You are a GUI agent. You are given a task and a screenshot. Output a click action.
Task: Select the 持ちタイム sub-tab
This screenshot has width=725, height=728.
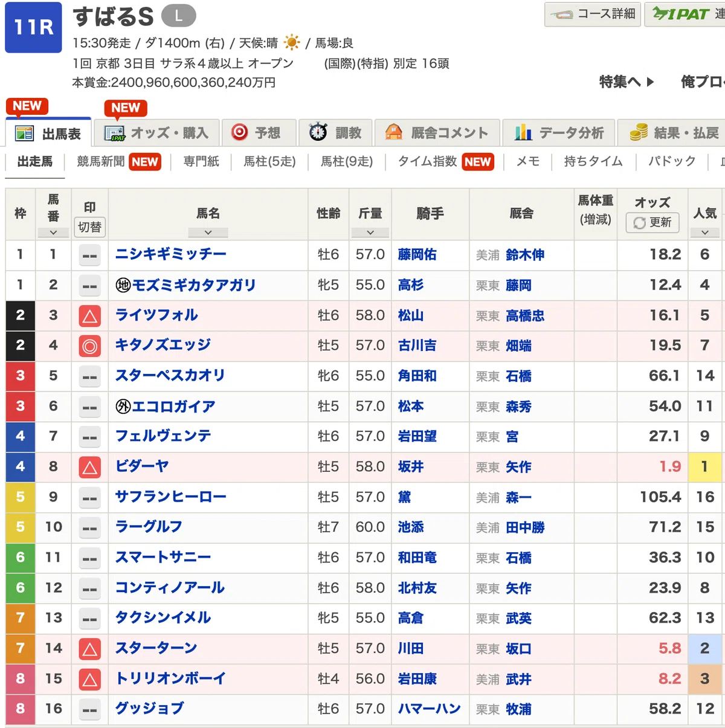pos(593,161)
